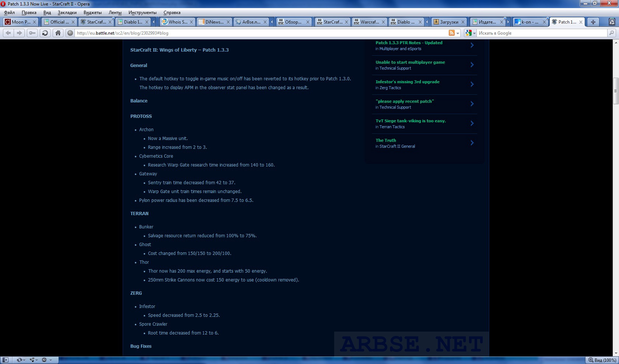The height and width of the screenshot is (364, 619).
Task: Open the arrow next to Unable to start multiplayer game
Action: (x=472, y=65)
